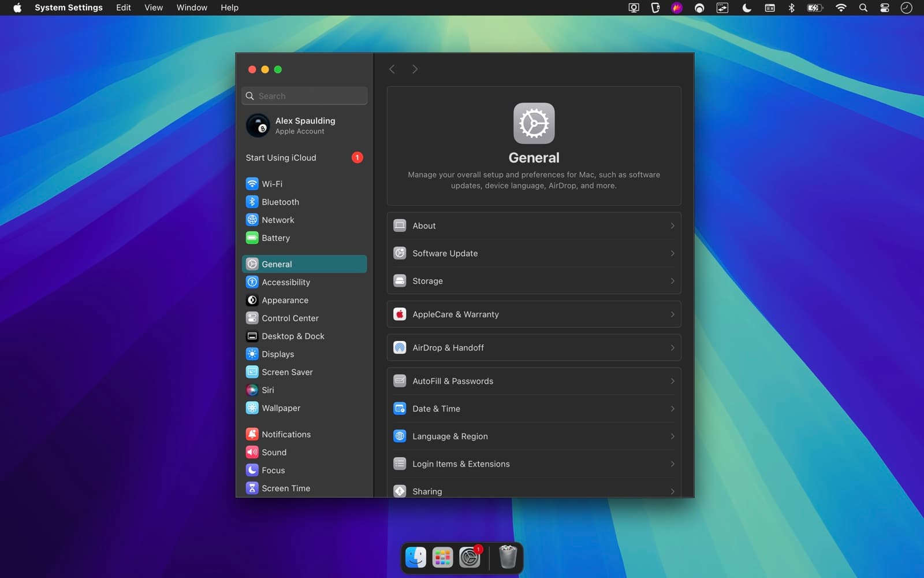This screenshot has height=578, width=924.
Task: Expand the Software Update chevron
Action: pos(672,253)
